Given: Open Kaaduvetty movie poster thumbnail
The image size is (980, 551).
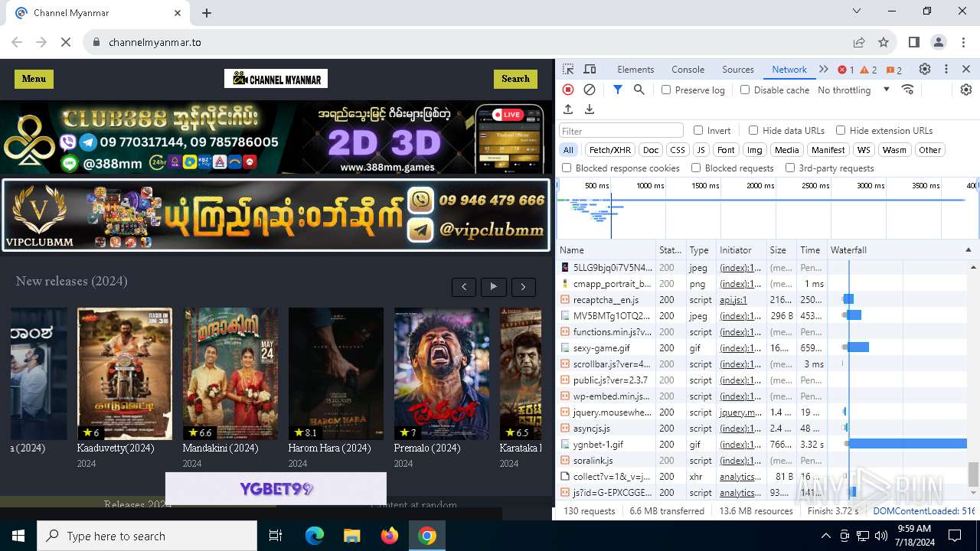Looking at the screenshot, I should coord(125,373).
